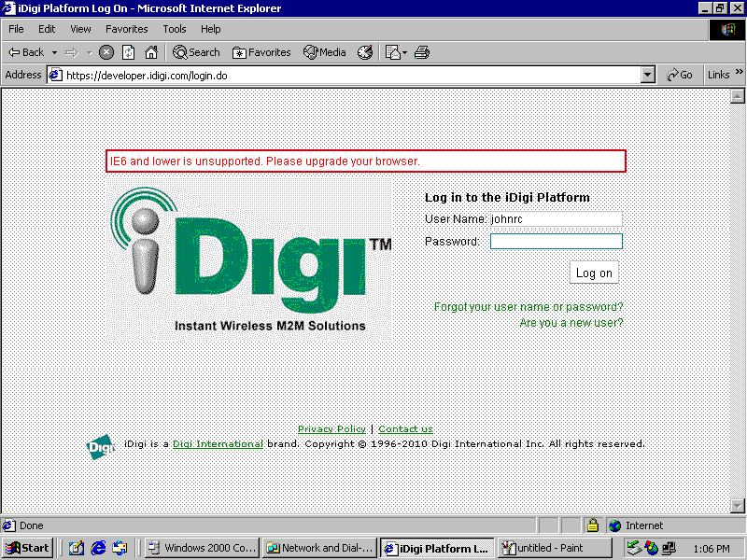
Task: Click the Refresh page icon
Action: (x=129, y=52)
